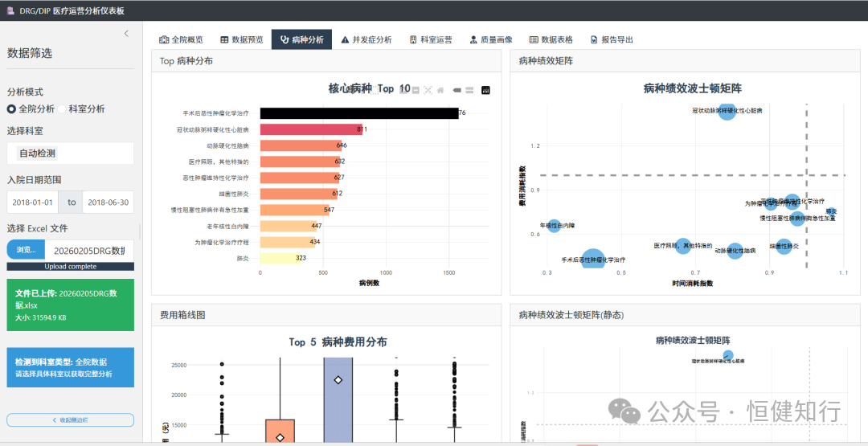Click the Plotly logo icon in chart toolbar
This screenshot has width=868, height=446.
(486, 90)
